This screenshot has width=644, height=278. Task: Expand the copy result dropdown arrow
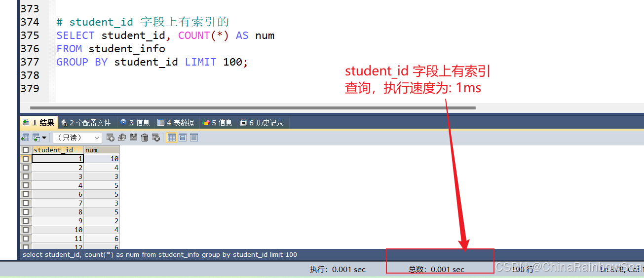[x=44, y=138]
